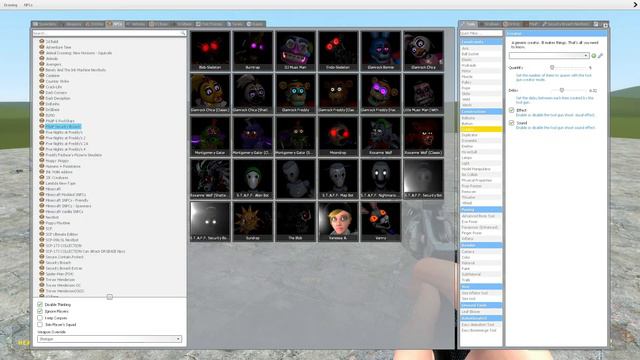The width and height of the screenshot is (640, 360).
Task: Click the icon beside Adventure Time category
Action: pos(42,47)
